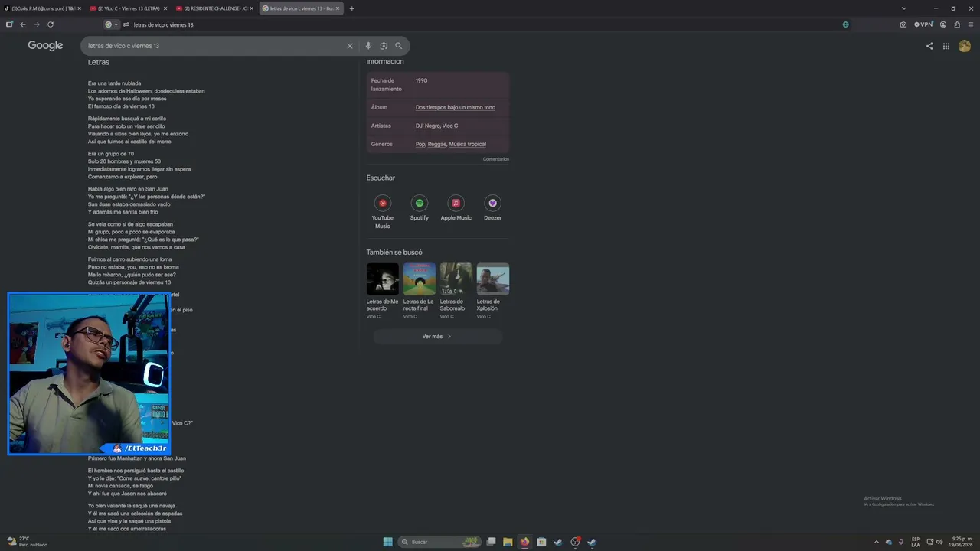Listen on Deezer
This screenshot has width=980, height=551.
[493, 208]
